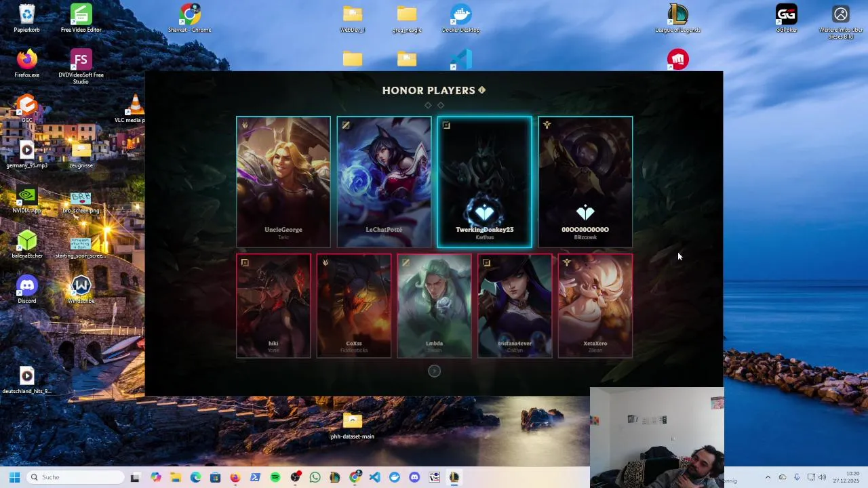The width and height of the screenshot is (868, 488).
Task: Open zeugnisse folder on desktop
Action: [x=81, y=154]
